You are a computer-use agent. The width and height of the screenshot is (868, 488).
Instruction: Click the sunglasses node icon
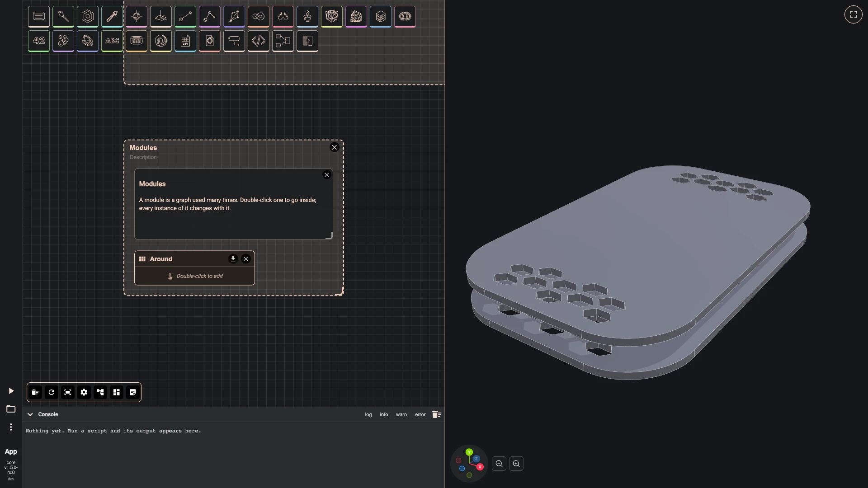click(x=283, y=16)
